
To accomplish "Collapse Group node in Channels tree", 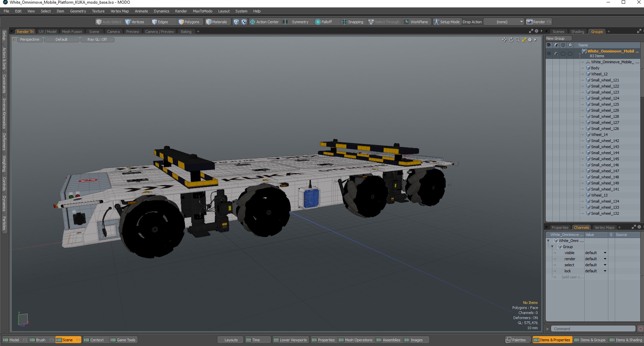I will (552, 247).
